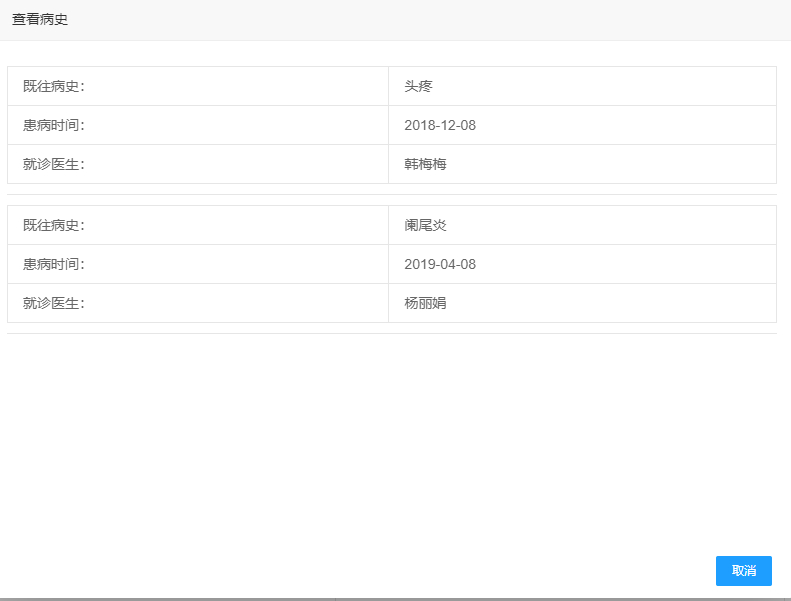The image size is (791, 601).
Task: Click divider line below the 杨丽娟 record
Action: pyautogui.click(x=392, y=333)
